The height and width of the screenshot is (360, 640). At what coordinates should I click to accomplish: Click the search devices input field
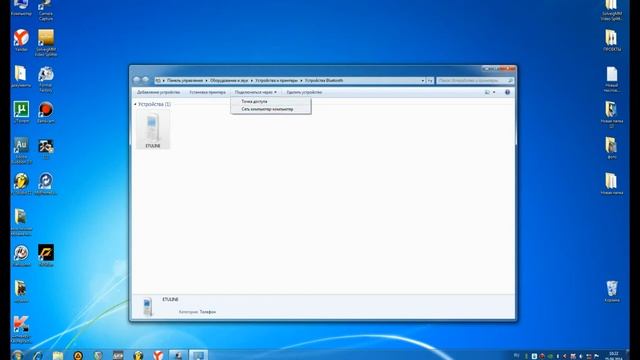point(475,81)
